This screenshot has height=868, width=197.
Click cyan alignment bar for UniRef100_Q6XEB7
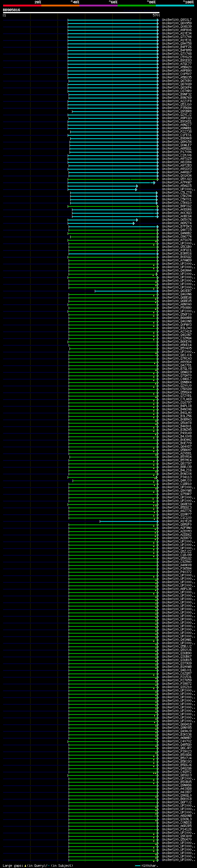(x=126, y=291)
